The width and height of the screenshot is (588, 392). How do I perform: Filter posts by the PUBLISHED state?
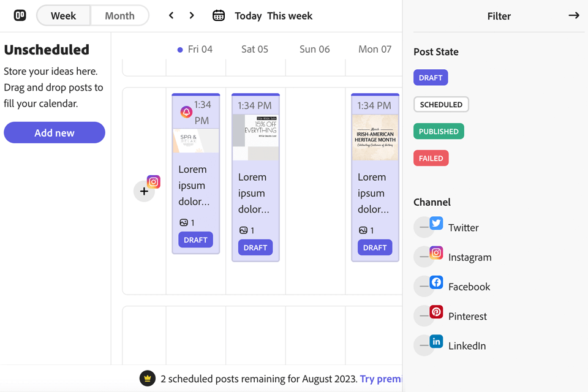(439, 131)
